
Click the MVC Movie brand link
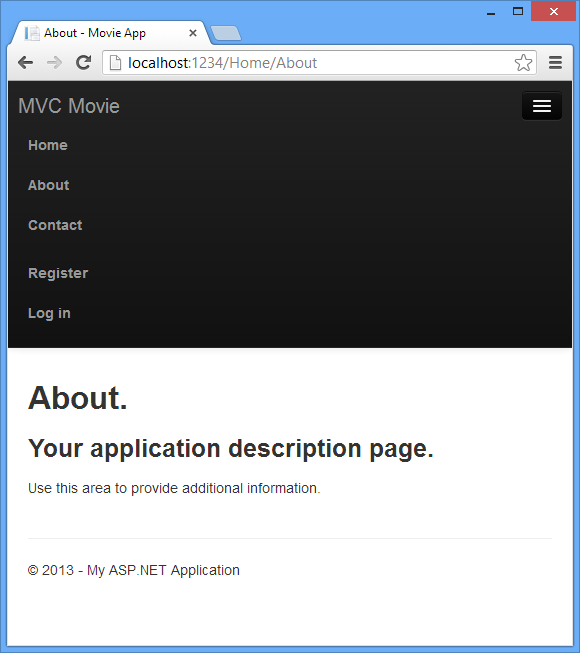[69, 106]
